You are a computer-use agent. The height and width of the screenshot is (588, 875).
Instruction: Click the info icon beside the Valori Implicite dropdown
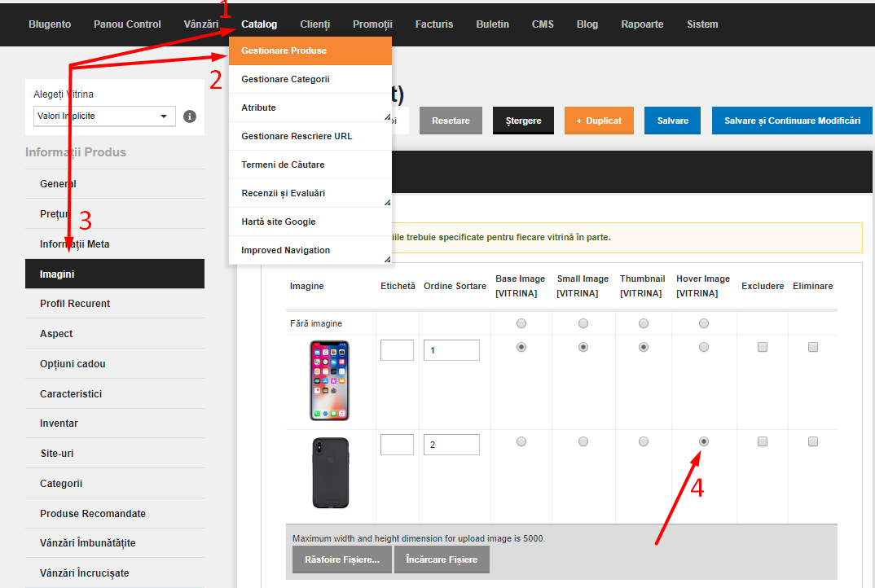point(190,116)
